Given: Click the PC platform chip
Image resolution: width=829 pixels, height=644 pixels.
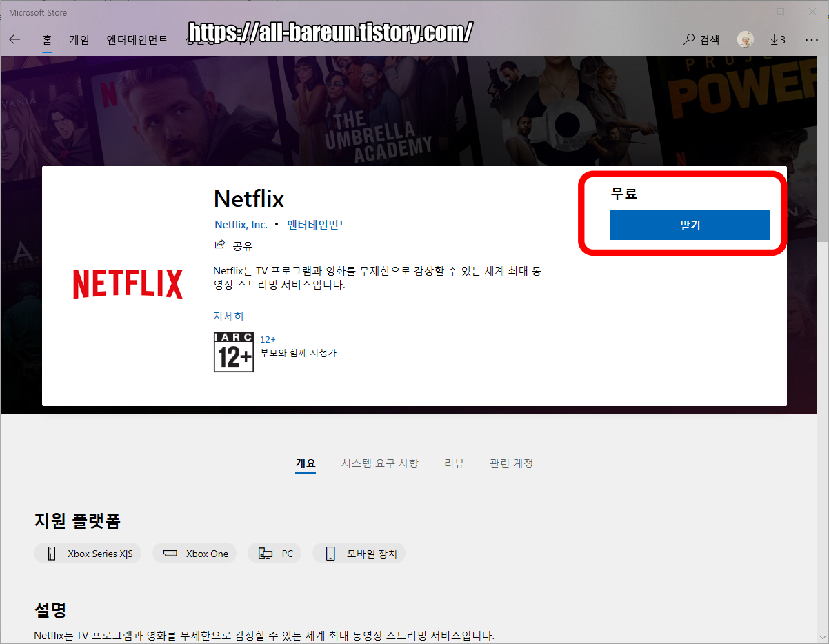Looking at the screenshot, I should pos(276,554).
